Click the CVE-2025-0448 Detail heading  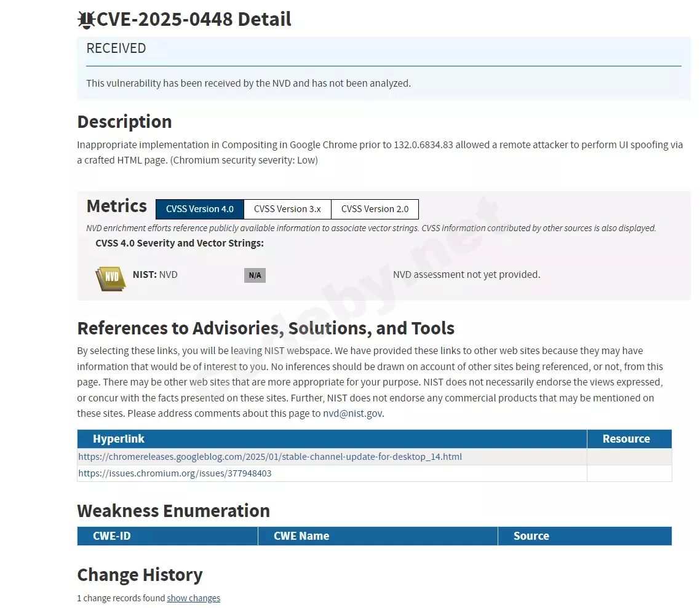pyautogui.click(x=194, y=20)
